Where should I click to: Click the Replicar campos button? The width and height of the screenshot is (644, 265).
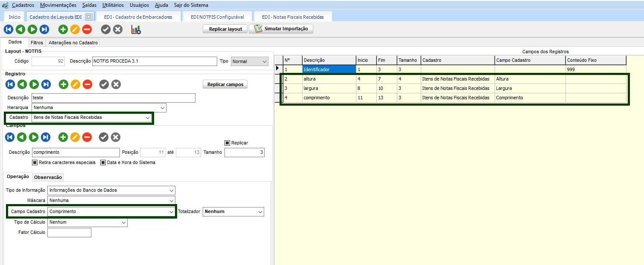pos(225,84)
